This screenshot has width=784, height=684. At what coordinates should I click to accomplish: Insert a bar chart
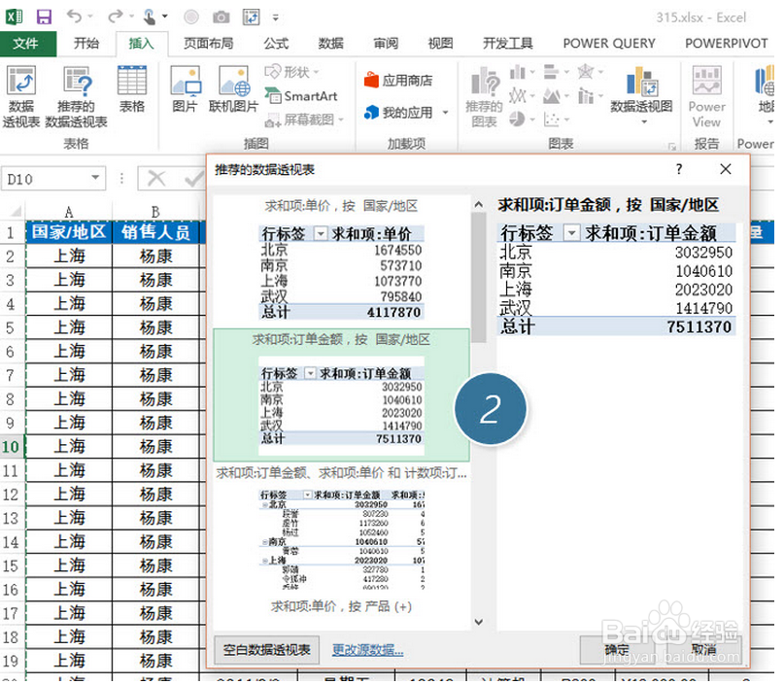pos(551,73)
